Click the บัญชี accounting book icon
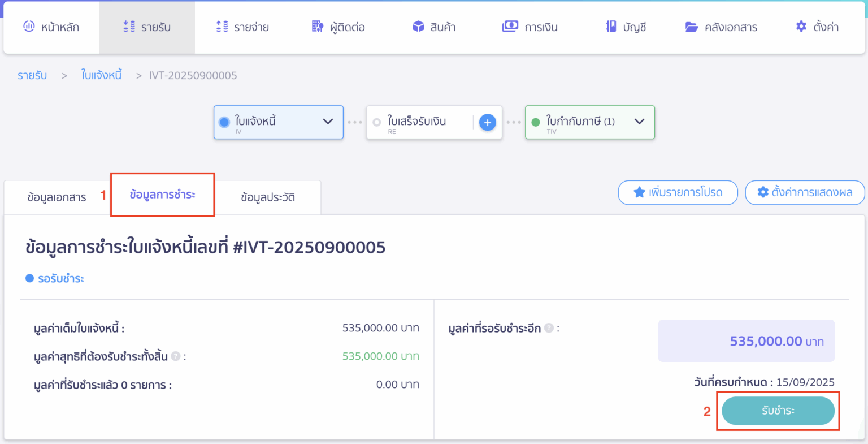Screen dimensions: 868x444 (x=611, y=27)
